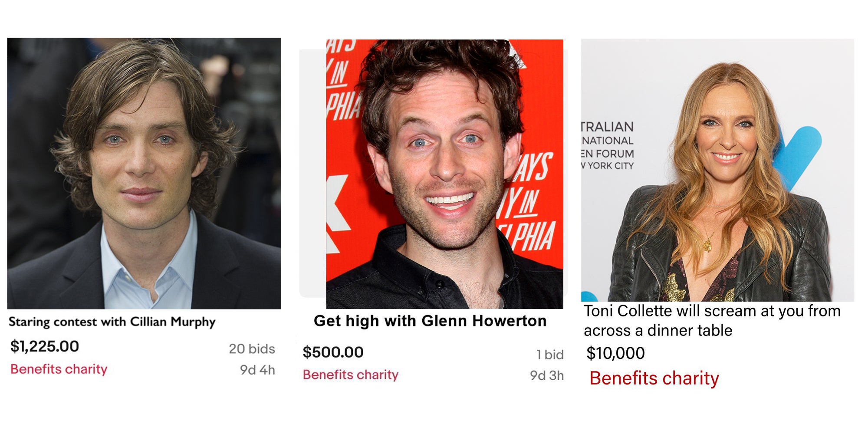The image size is (868, 434).
Task: Click the forum banner text beside Toni Collette
Action: (x=608, y=146)
